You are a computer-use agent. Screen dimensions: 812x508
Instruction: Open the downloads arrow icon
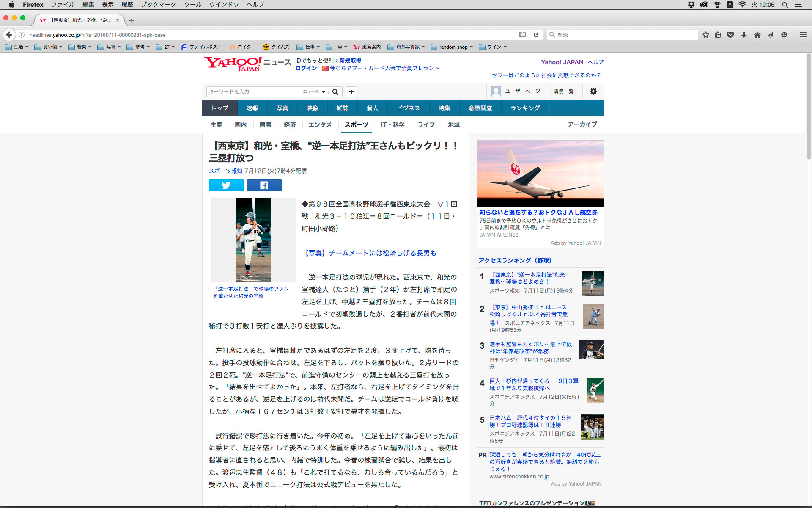click(743, 35)
